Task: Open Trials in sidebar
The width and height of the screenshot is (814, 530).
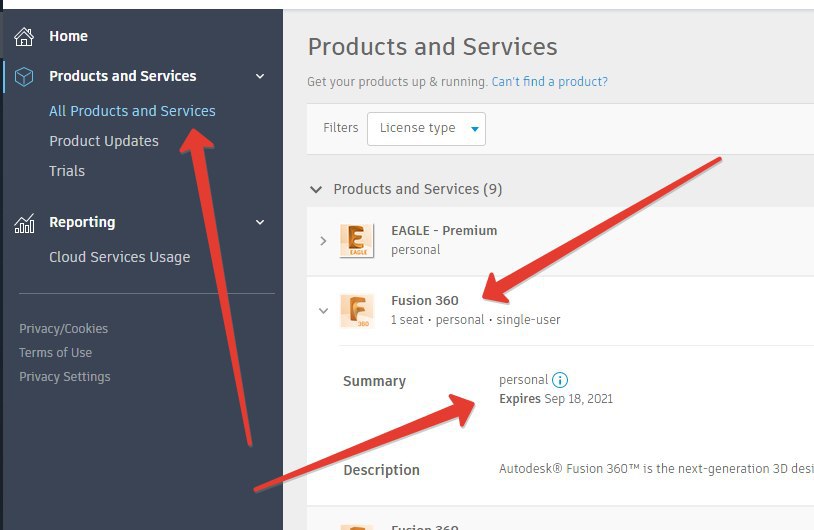Action: [x=67, y=171]
